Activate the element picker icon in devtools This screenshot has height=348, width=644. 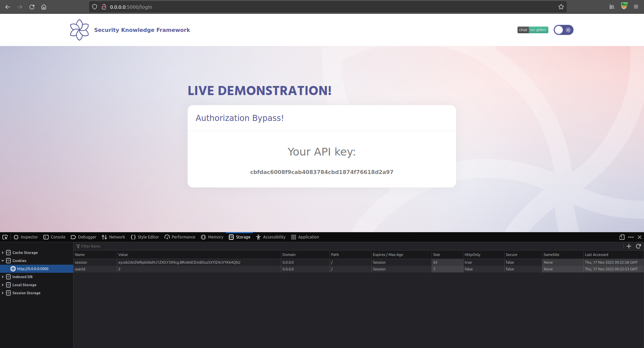[x=5, y=237]
